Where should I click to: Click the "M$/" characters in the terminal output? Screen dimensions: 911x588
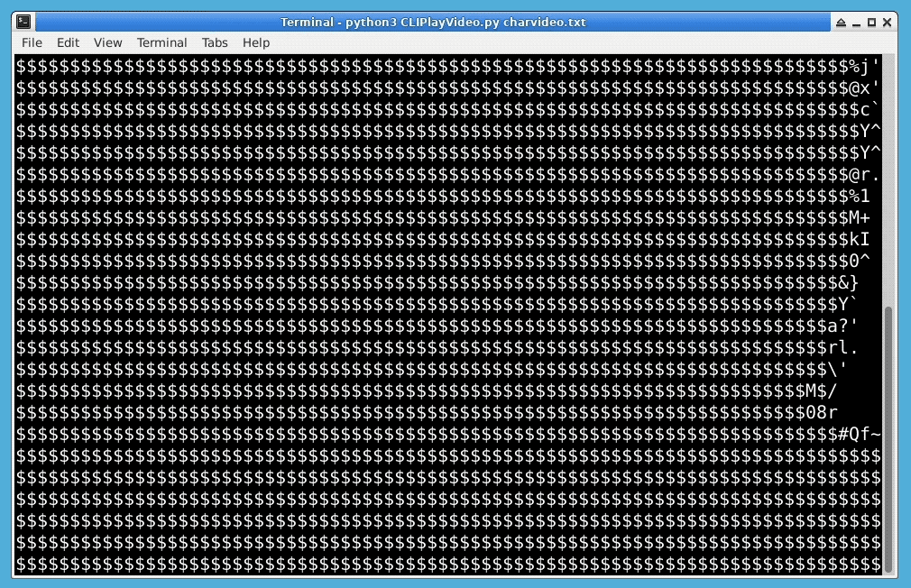pyautogui.click(x=821, y=391)
